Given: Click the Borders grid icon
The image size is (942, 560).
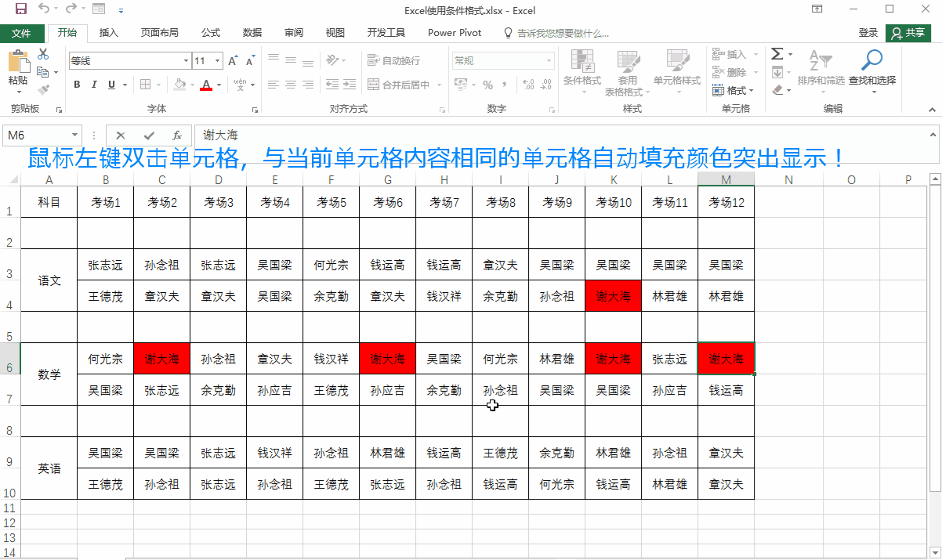Looking at the screenshot, I should pos(145,85).
